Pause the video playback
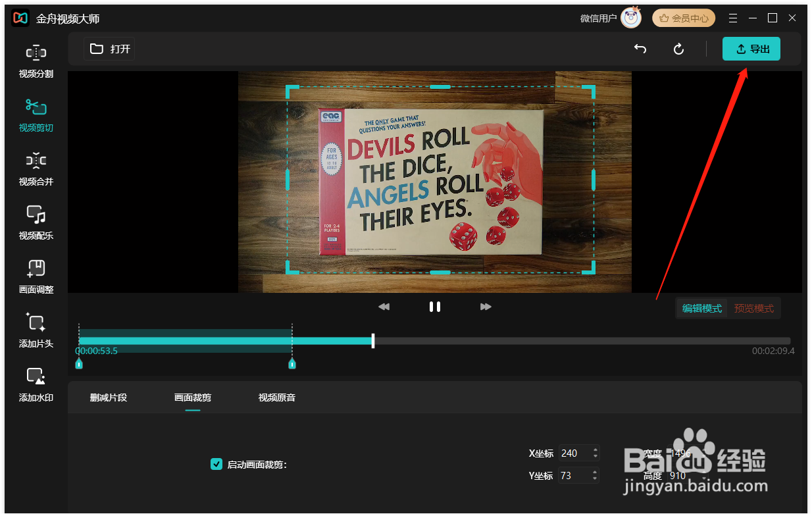 click(x=434, y=307)
